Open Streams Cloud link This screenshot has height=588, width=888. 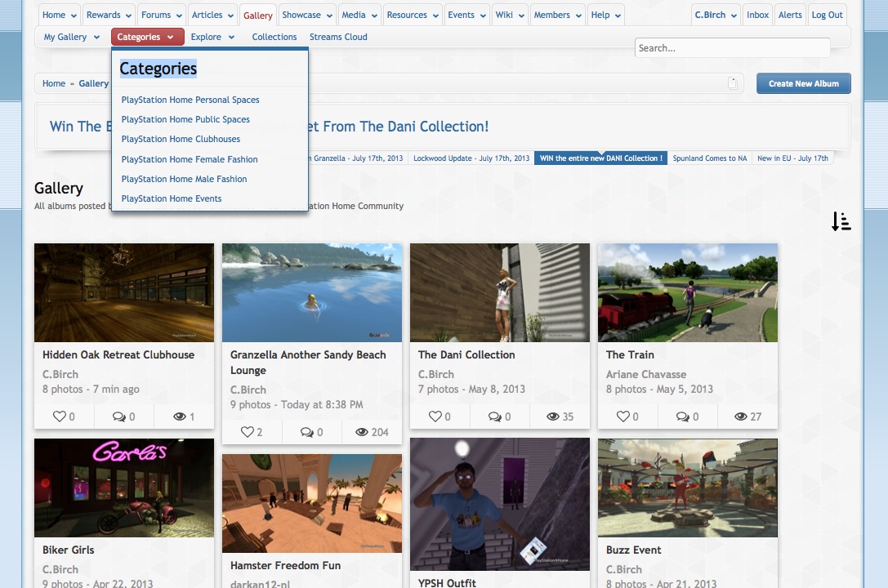pos(338,37)
